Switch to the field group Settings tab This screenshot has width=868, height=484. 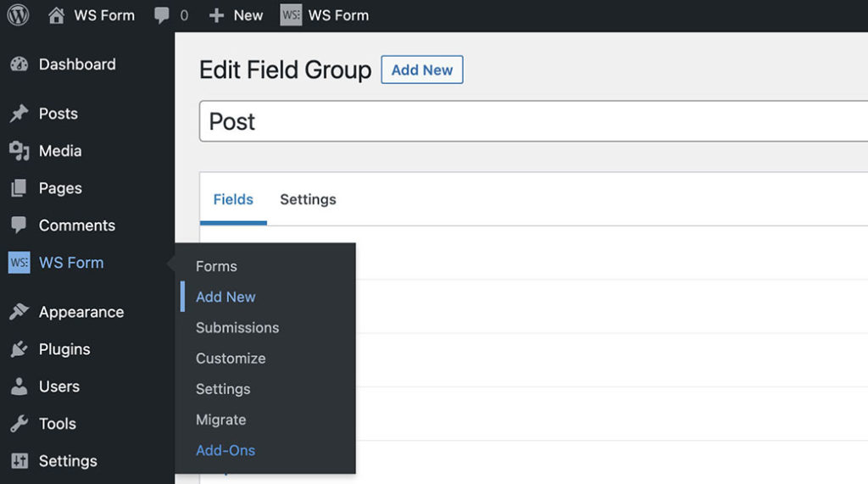point(308,199)
